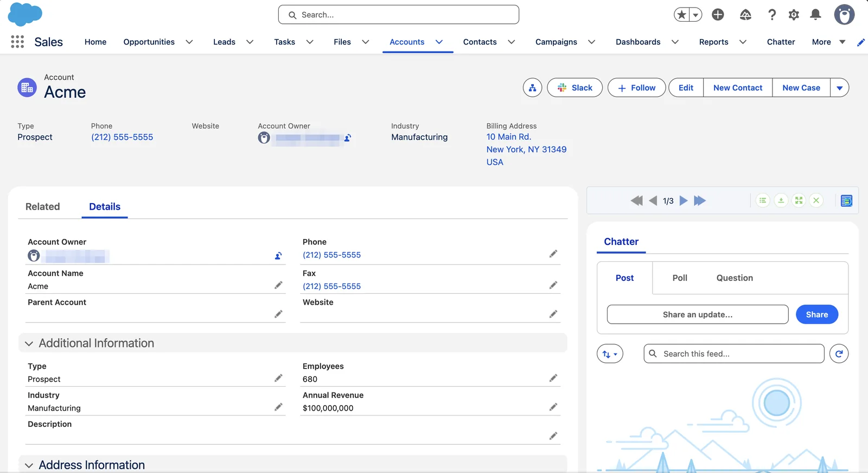
Task: Edit Employees field pencil icon
Action: [x=553, y=378]
